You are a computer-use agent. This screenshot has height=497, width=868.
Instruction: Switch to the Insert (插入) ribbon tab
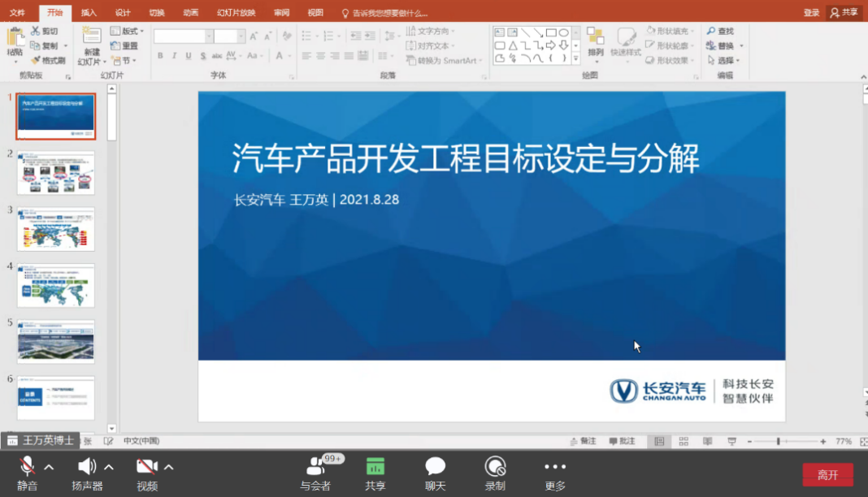click(x=89, y=13)
